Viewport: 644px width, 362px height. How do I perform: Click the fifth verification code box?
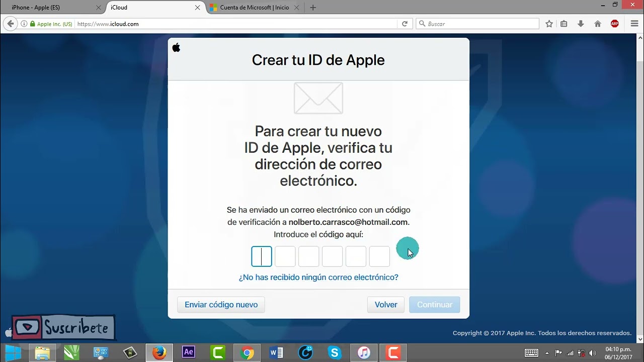356,256
